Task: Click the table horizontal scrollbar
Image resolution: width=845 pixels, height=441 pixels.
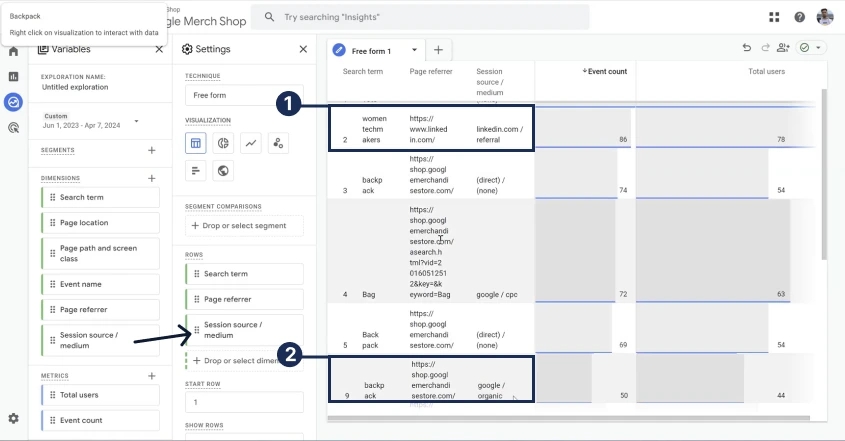Action: pyautogui.click(x=569, y=418)
